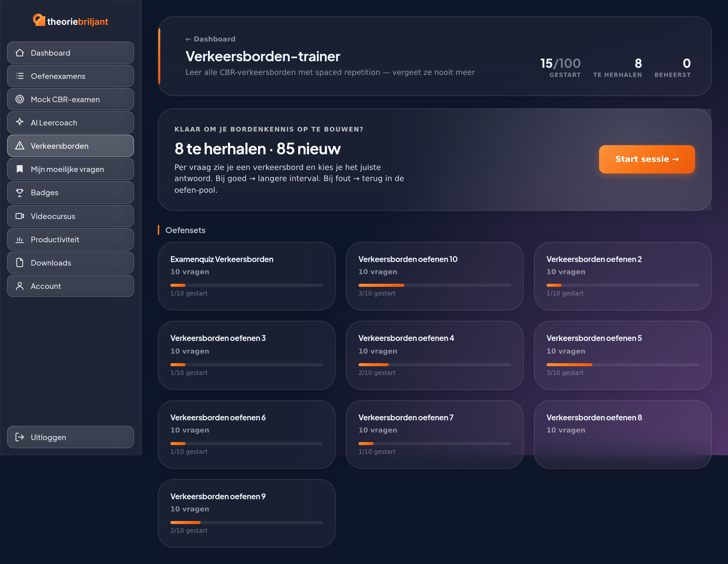Open Examenquiz Verkeersborden practice set
The width and height of the screenshot is (728, 564).
coord(246,276)
